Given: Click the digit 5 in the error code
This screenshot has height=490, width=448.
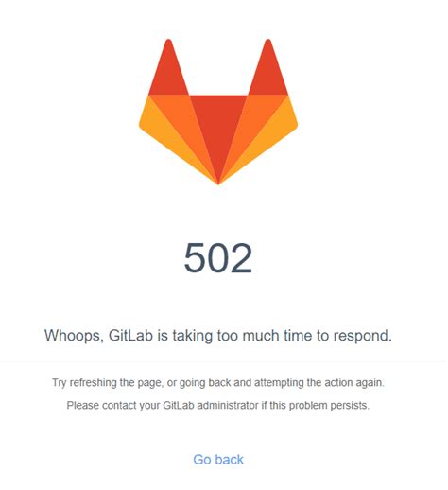Looking at the screenshot, I should [x=195, y=258].
